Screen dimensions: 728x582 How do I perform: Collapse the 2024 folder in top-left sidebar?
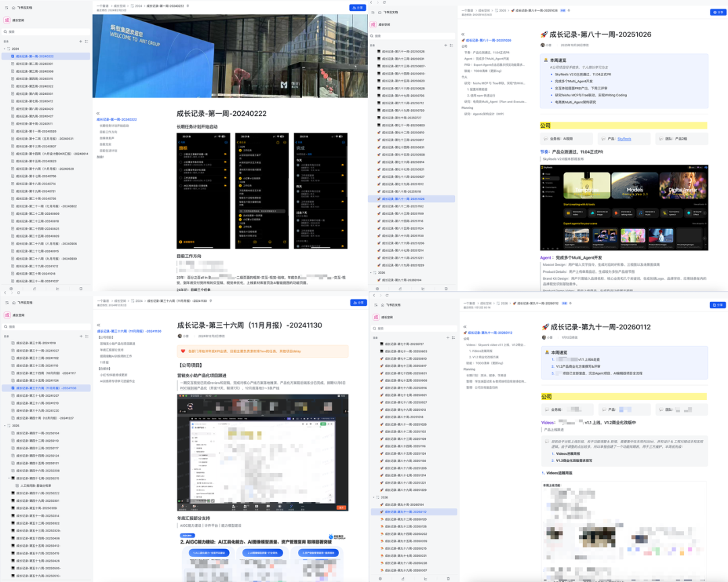click(5, 49)
